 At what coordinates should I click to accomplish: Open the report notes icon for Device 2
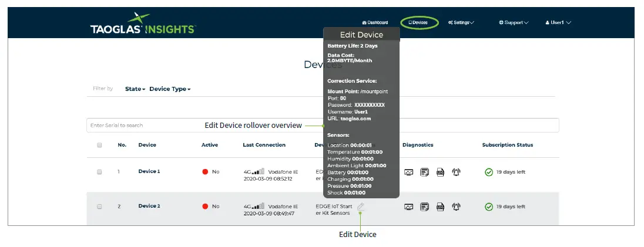pyautogui.click(x=425, y=207)
